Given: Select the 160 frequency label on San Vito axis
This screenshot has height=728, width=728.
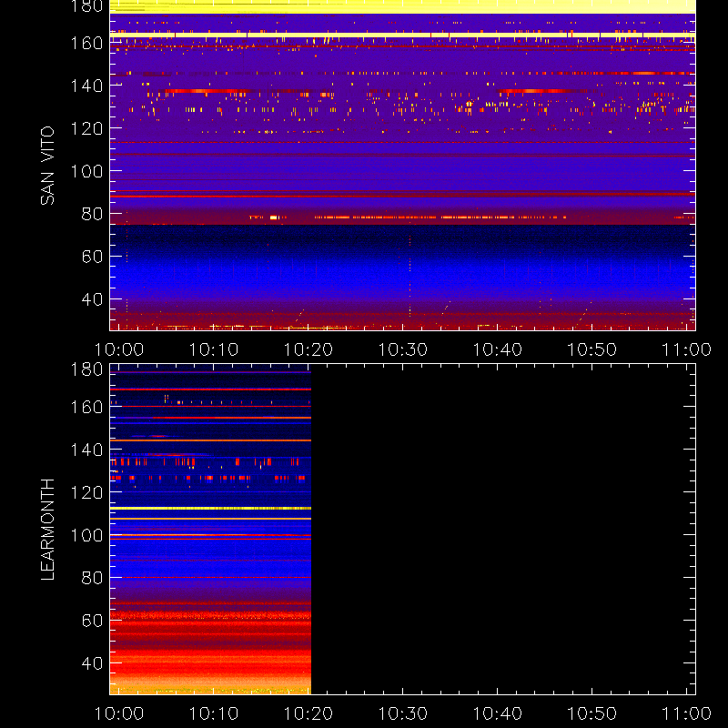Looking at the screenshot, I should 86,43.
